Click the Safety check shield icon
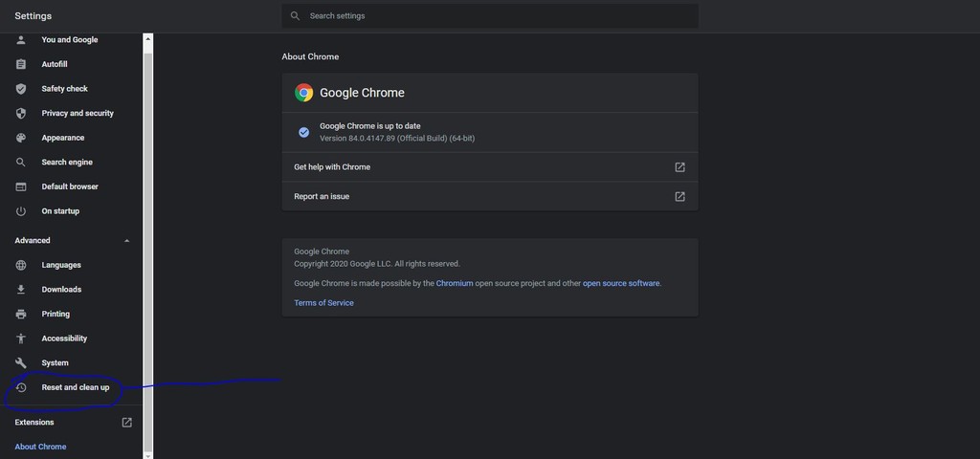Screen dimensions: 980x459 click(x=21, y=89)
